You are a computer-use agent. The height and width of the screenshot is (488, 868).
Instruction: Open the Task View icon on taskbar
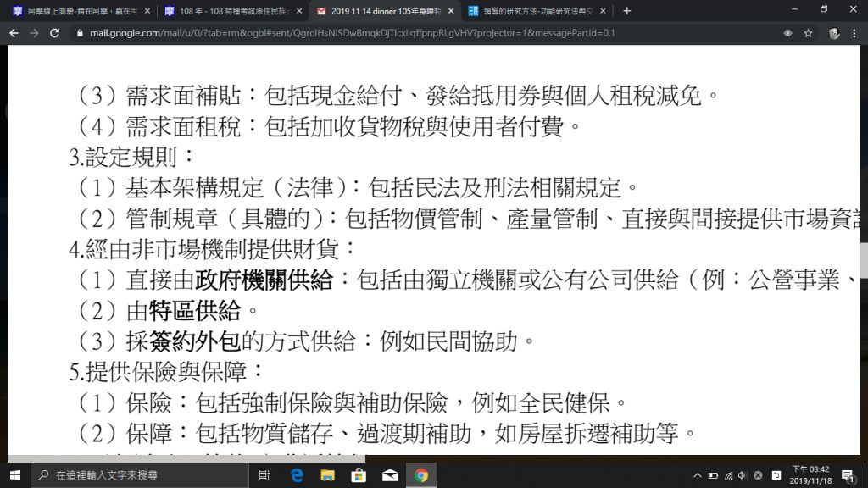[264, 475]
